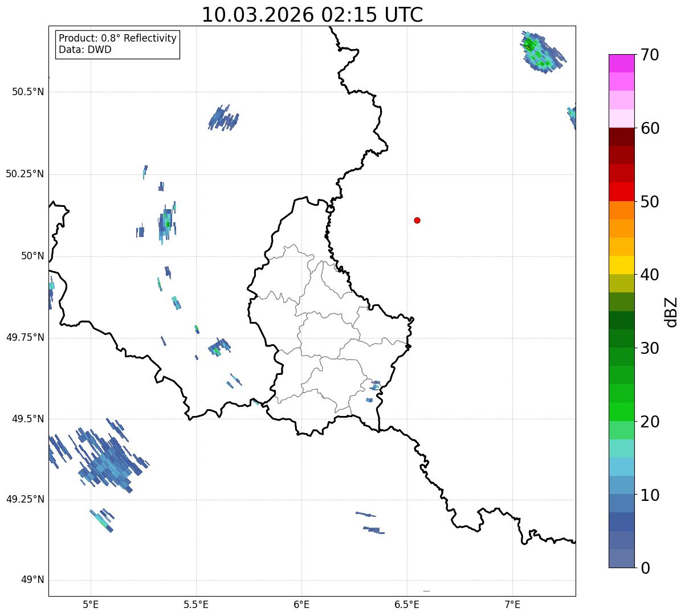
Task: Click the small echo near 49.72°N 5.6°E
Action: click(219, 346)
